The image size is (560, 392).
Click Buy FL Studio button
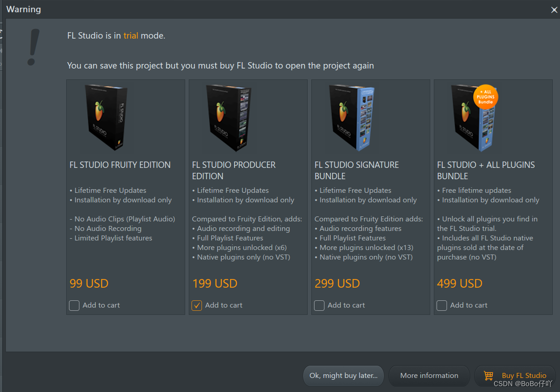point(515,376)
